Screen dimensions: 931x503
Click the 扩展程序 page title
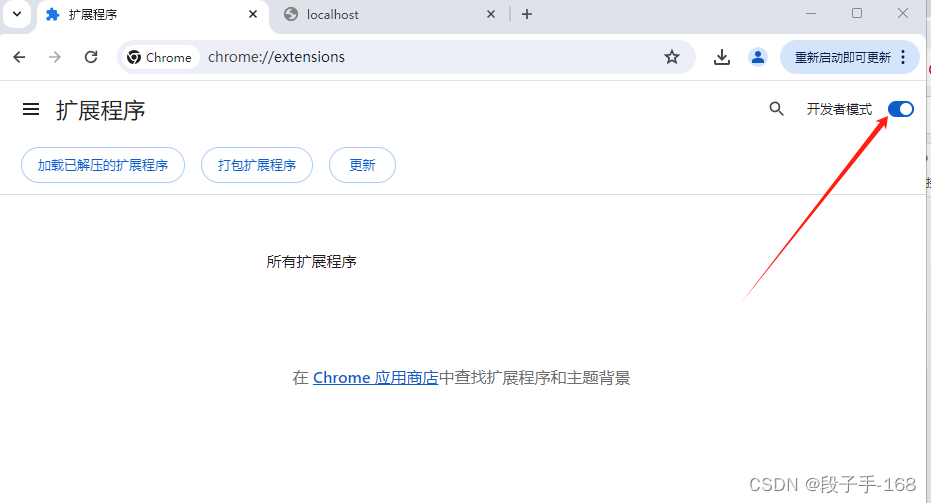[x=100, y=110]
